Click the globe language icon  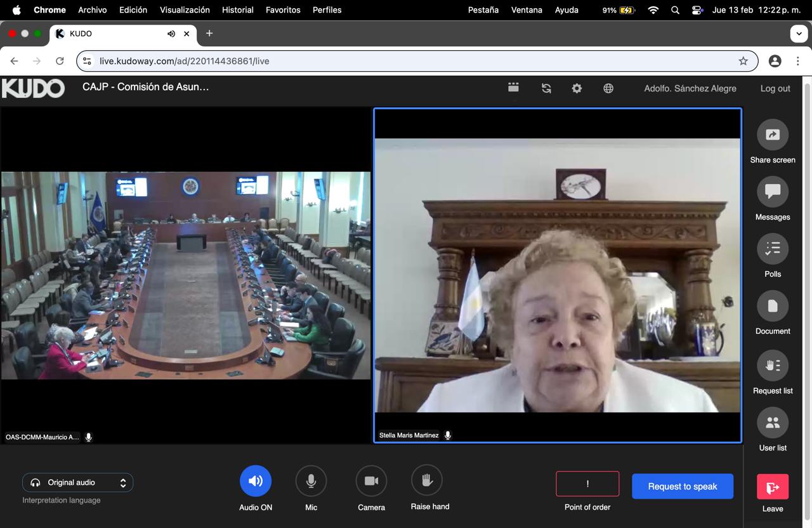click(x=608, y=88)
